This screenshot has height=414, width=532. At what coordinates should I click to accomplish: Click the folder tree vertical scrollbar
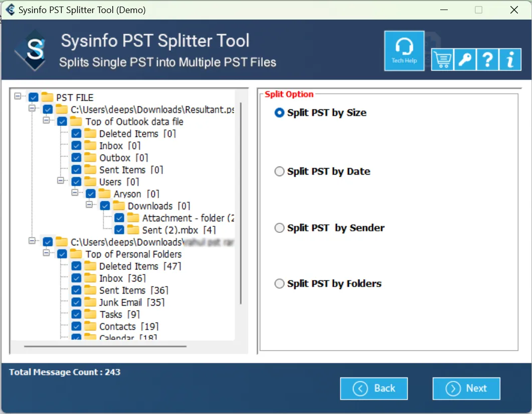click(x=241, y=203)
